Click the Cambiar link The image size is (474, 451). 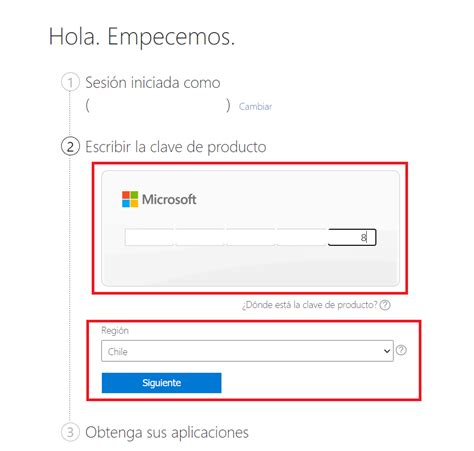pyautogui.click(x=255, y=107)
